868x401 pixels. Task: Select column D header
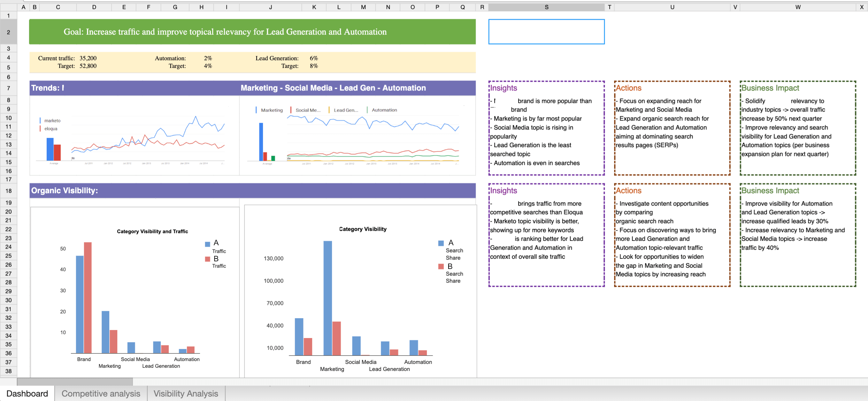click(x=94, y=7)
